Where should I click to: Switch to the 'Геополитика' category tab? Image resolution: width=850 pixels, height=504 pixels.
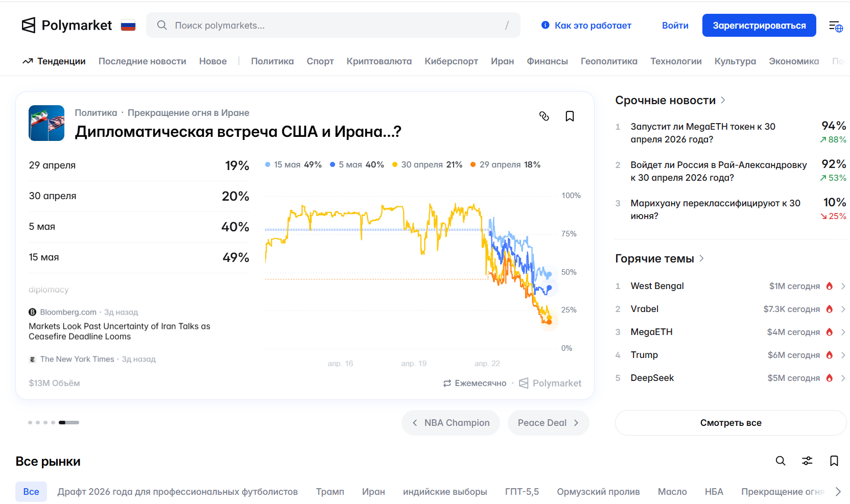609,61
